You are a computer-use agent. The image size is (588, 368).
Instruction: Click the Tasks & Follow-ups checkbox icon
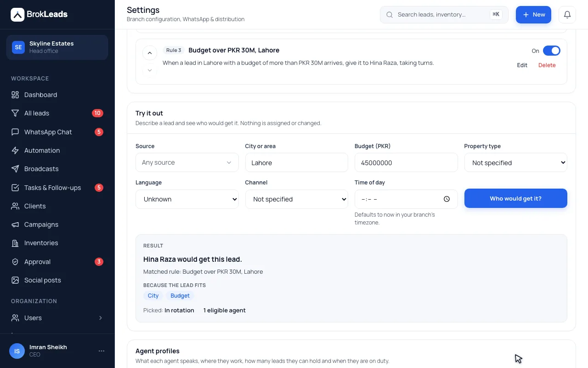coord(15,188)
